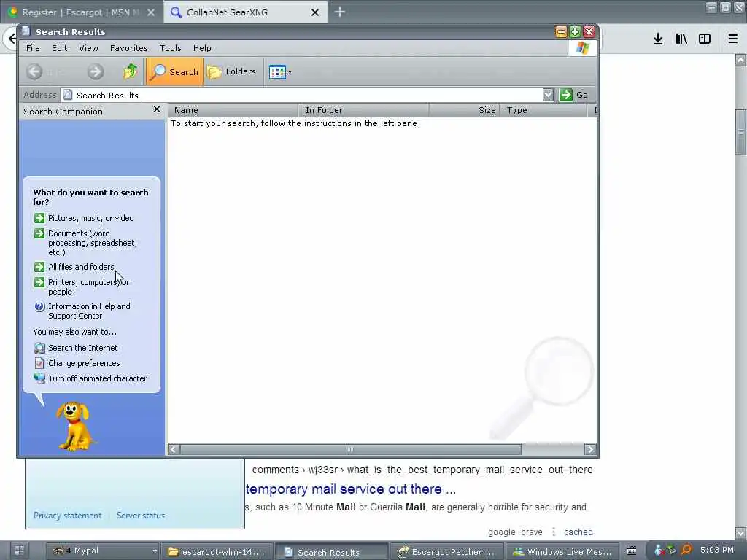Open the Privacy statement link

click(68, 516)
